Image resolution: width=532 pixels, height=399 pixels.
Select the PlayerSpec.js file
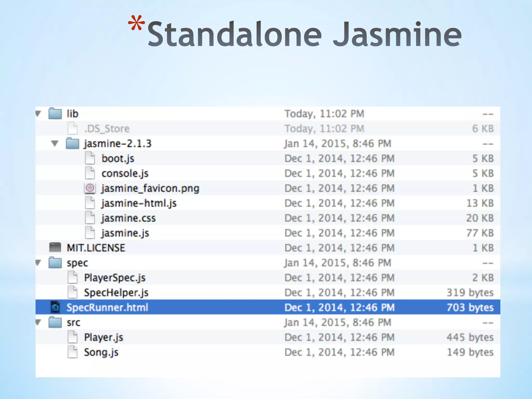(x=115, y=278)
